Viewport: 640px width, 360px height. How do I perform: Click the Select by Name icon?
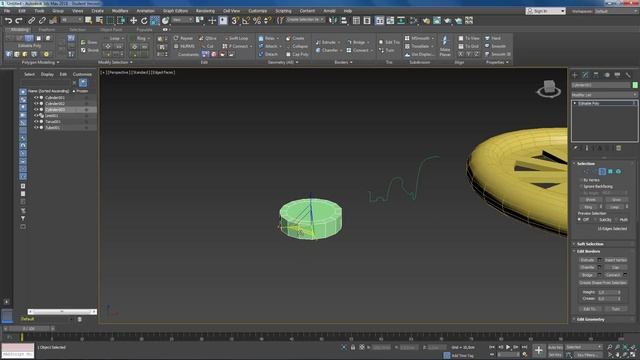pyautogui.click(x=99, y=20)
